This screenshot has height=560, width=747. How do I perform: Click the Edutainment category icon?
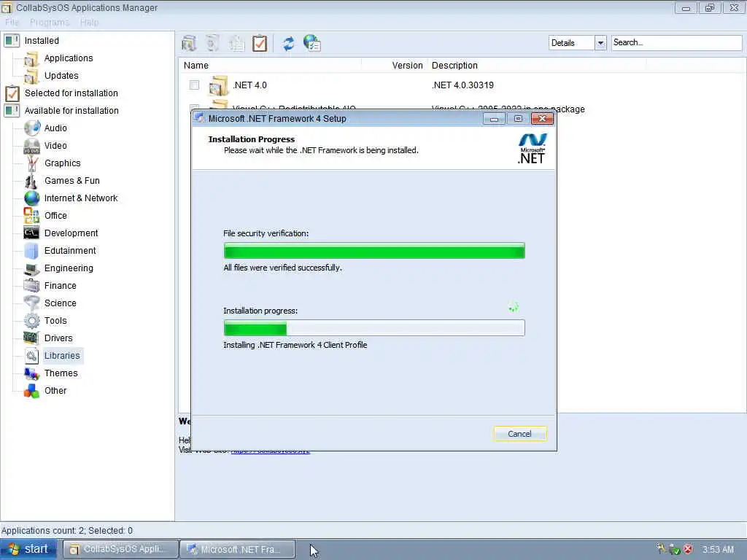[31, 251]
